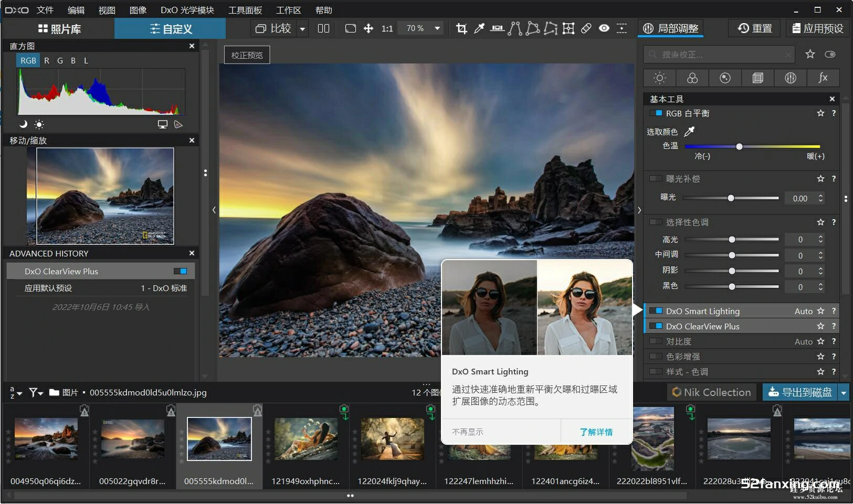The width and height of the screenshot is (853, 504).
Task: Activate the Horizon leveling tool
Action: pyautogui.click(x=497, y=28)
